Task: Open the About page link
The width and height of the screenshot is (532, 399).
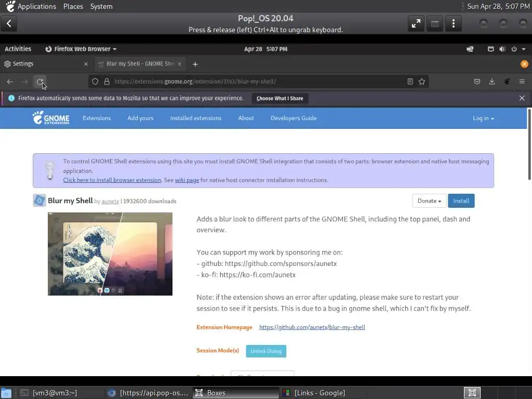Action: coord(246,118)
